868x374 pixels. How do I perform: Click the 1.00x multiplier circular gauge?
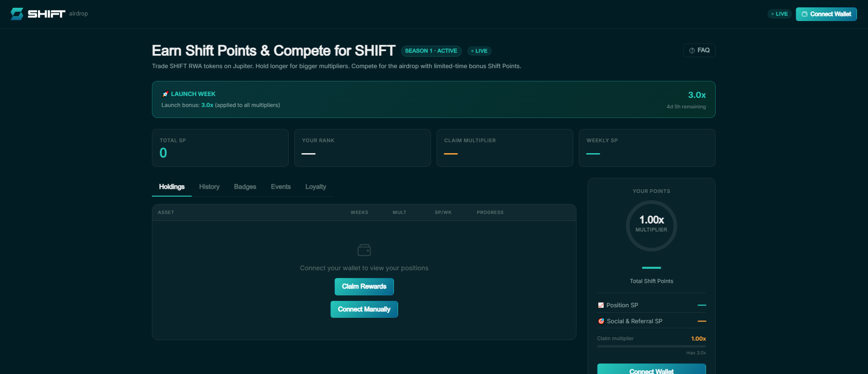click(x=652, y=226)
